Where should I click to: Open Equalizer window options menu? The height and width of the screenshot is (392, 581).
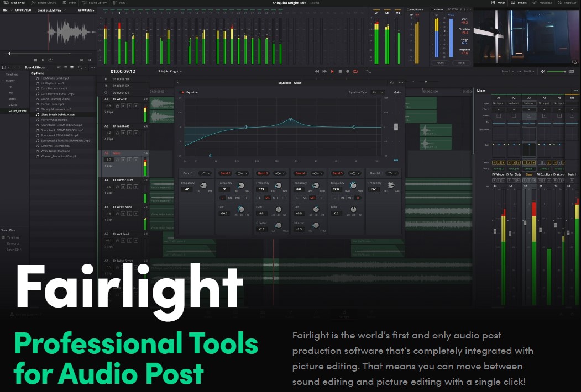click(401, 83)
